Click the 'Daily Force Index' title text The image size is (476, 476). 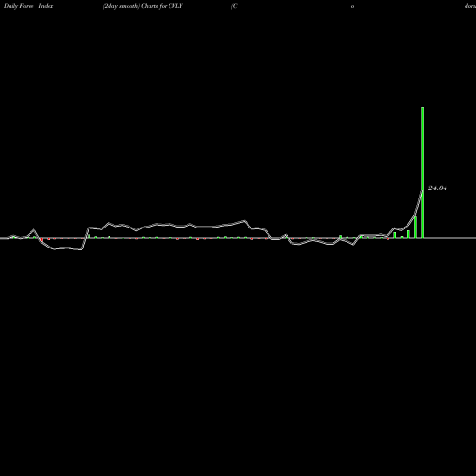pos(29,6)
